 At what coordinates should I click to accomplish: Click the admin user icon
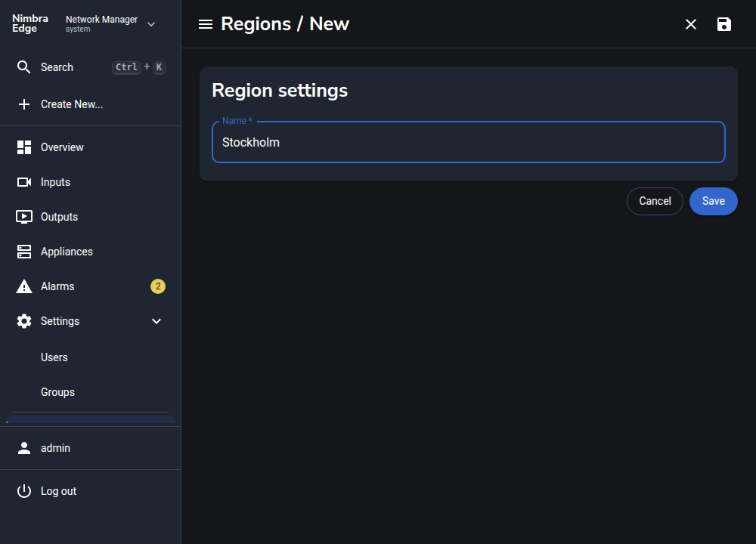tap(24, 448)
